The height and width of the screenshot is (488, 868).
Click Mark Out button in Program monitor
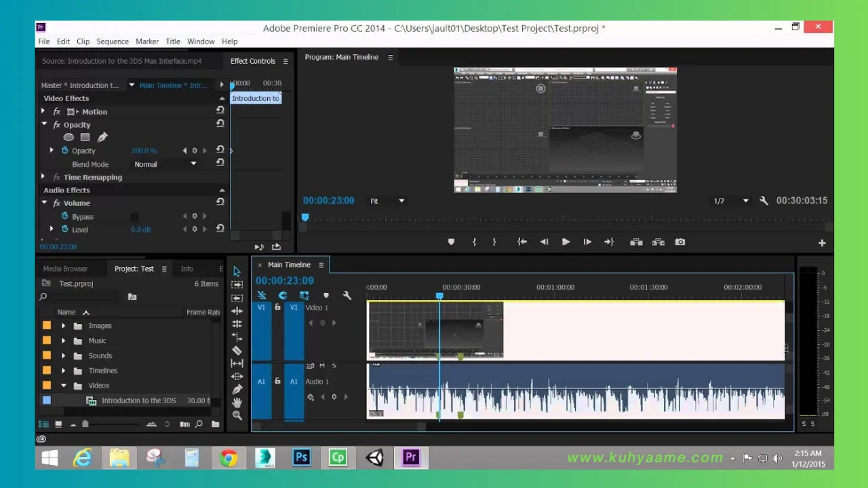(x=494, y=242)
